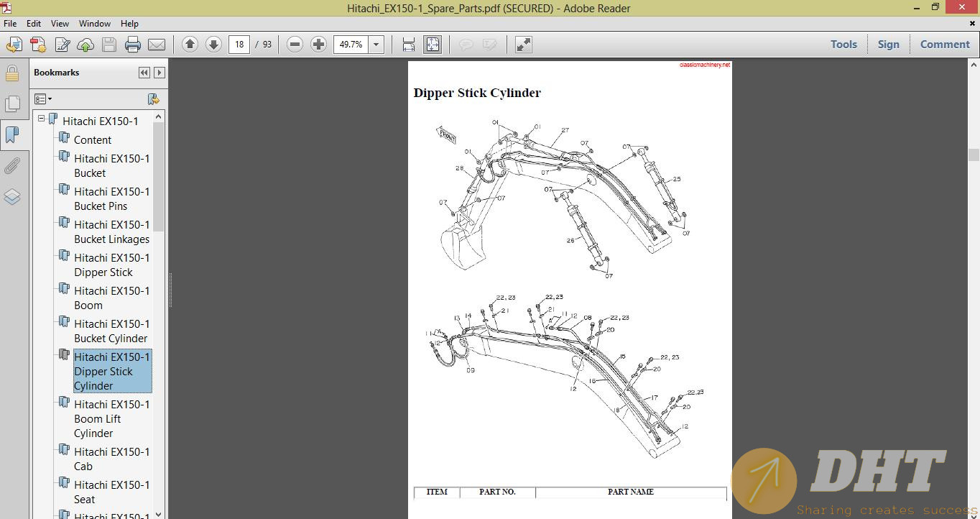Click the Edit/Sign document toolbar icon
Screen dimensions: 980x519
pos(62,45)
